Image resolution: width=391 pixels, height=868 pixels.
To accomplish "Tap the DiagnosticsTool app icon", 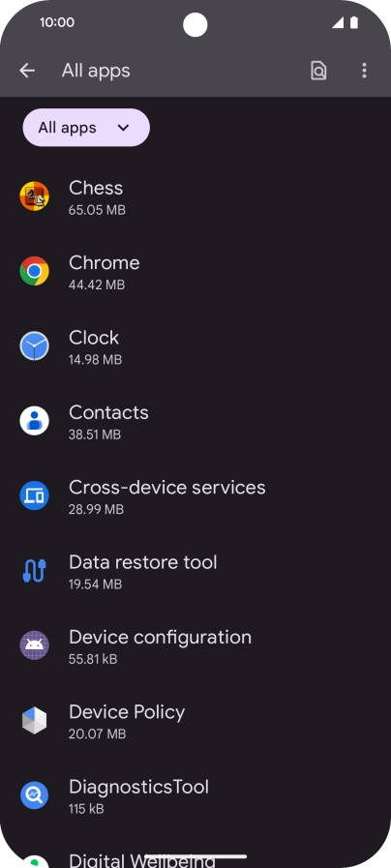I will click(34, 794).
